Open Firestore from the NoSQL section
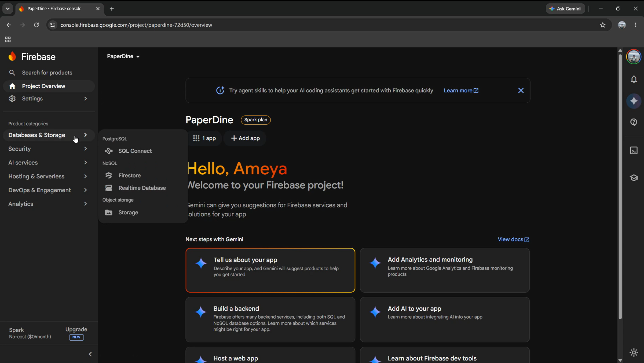Image resolution: width=644 pixels, height=363 pixels. coord(130,175)
